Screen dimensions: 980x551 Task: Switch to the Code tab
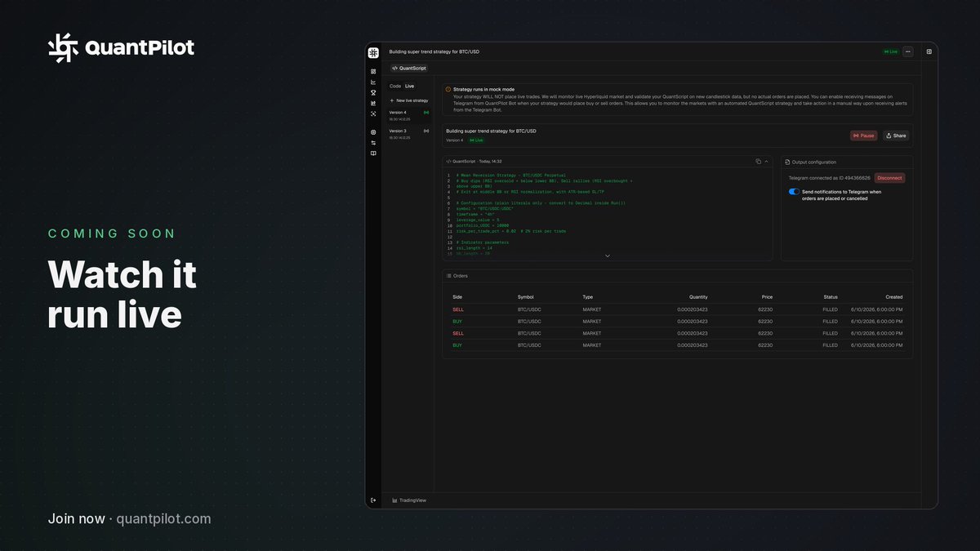pos(395,86)
